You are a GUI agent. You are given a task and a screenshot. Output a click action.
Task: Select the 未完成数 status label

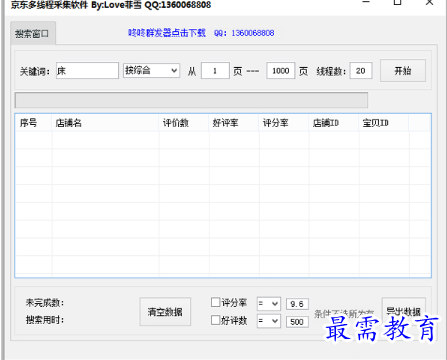tap(45, 303)
